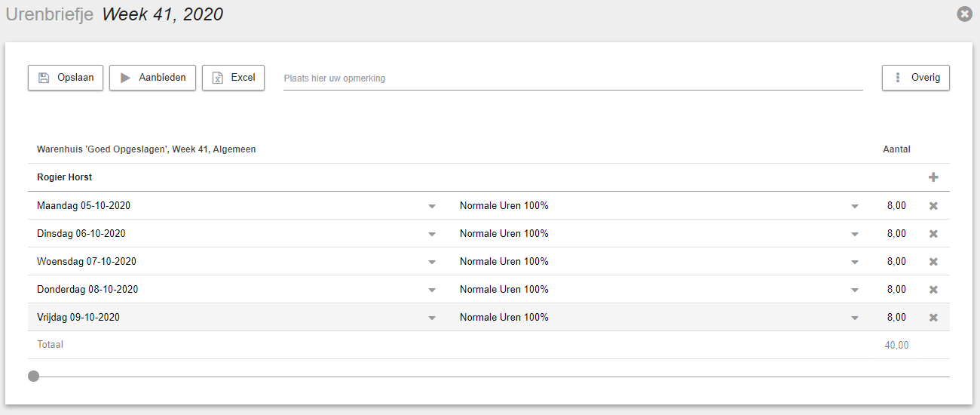Close the Urenbriefje dialog
The image size is (980, 415).
coord(964,14)
